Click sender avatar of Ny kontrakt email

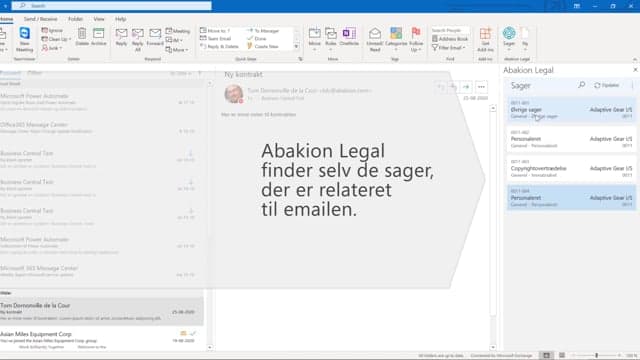233,93
